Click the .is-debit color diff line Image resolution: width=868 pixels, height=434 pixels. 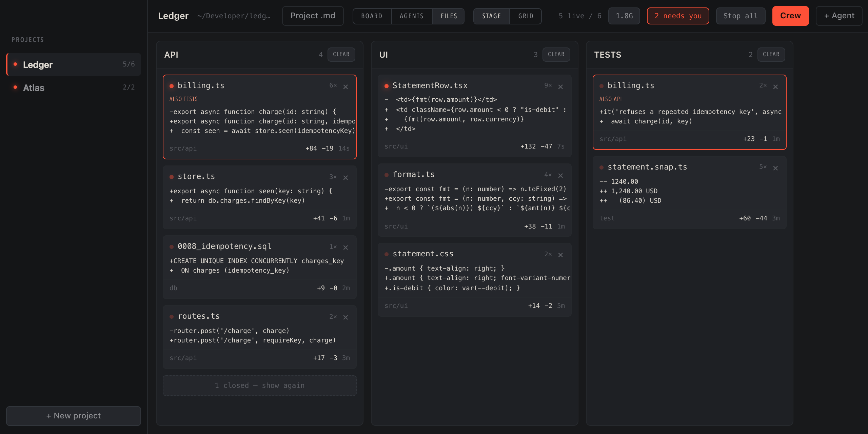[x=452, y=288]
